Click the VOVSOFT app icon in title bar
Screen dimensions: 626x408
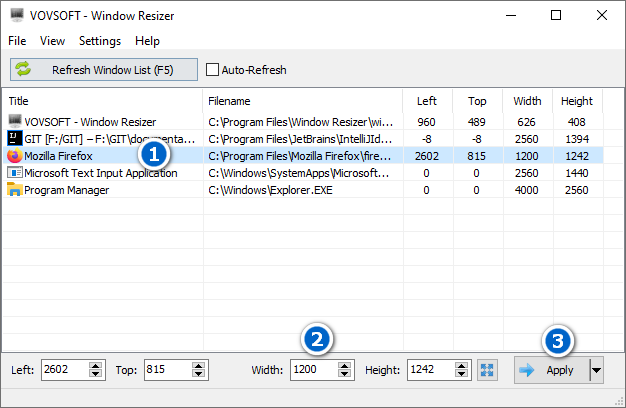click(x=17, y=15)
